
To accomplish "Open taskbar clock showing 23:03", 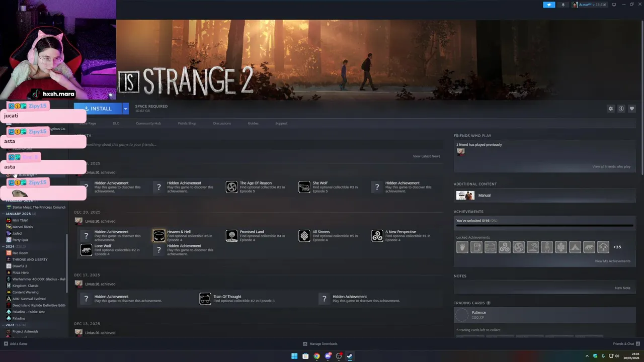I will click(x=631, y=356).
